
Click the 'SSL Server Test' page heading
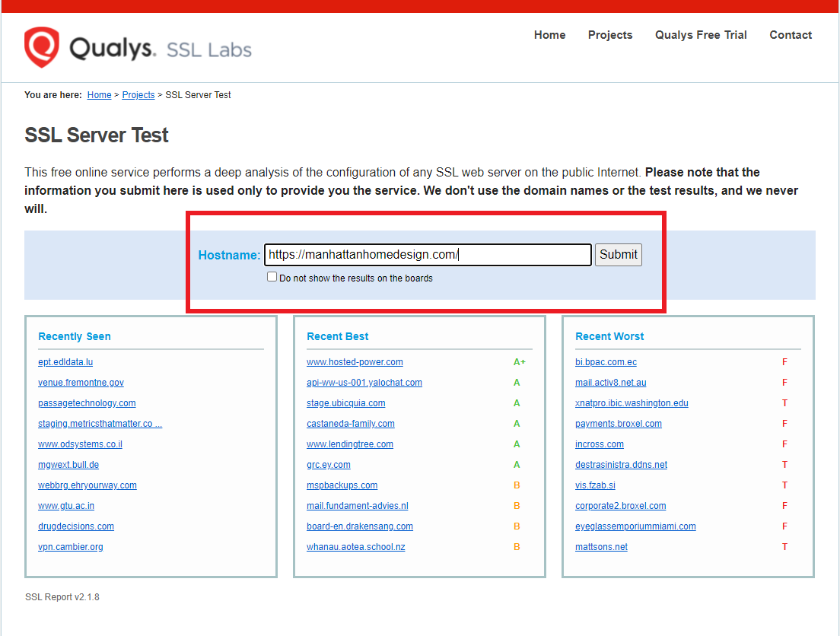coord(97,135)
